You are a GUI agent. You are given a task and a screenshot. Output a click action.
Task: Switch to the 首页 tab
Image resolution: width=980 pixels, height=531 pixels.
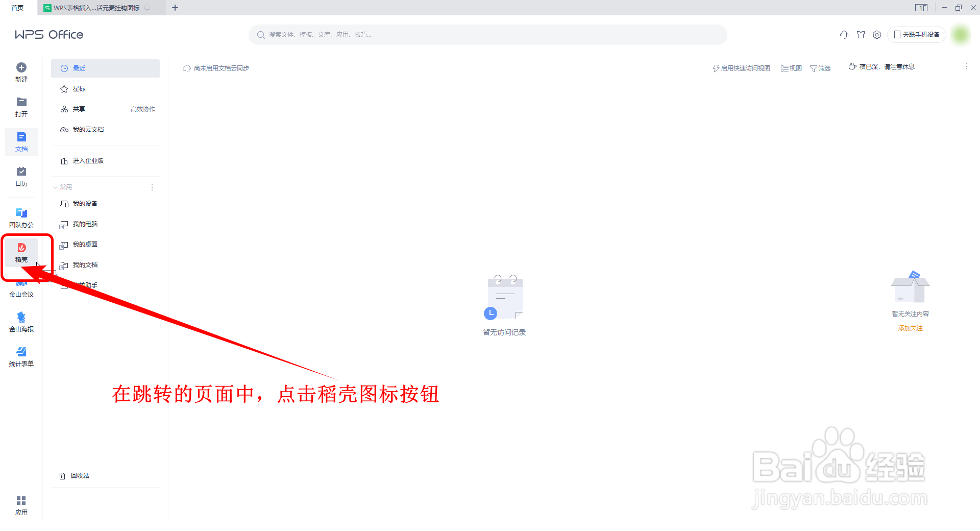17,8
